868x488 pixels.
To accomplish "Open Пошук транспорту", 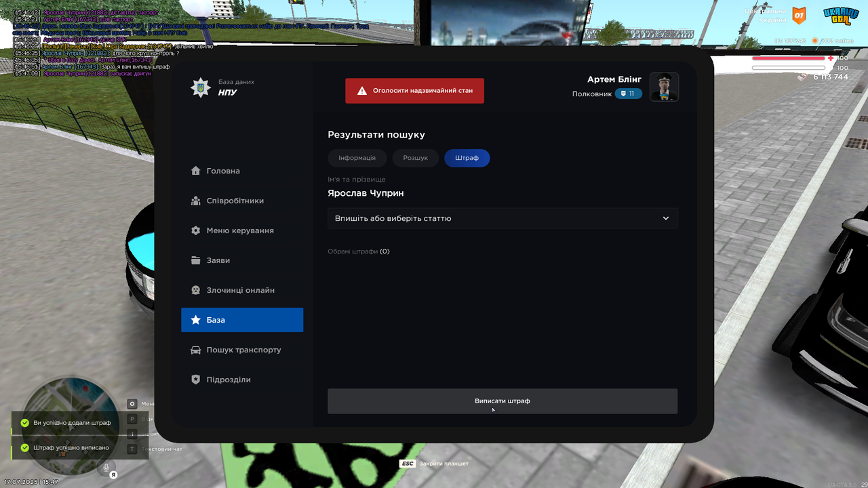I will point(242,350).
